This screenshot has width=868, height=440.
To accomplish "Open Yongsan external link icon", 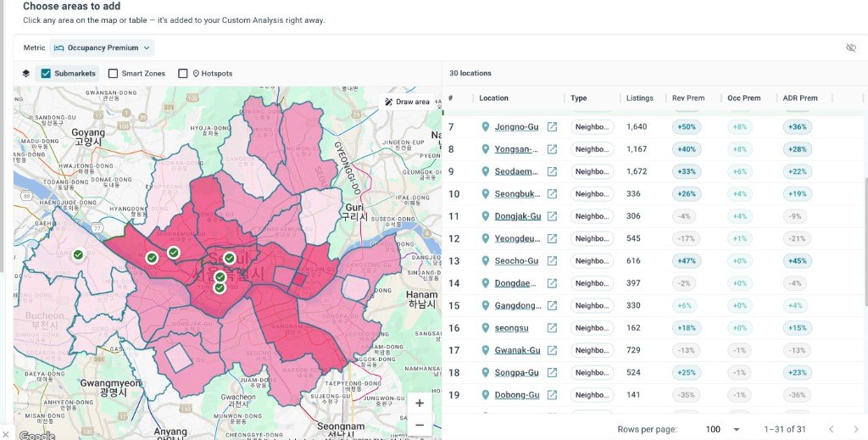I will [x=552, y=149].
